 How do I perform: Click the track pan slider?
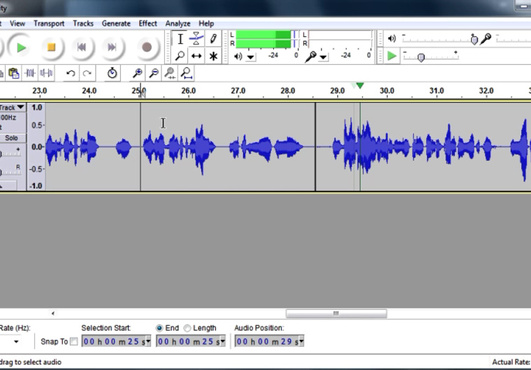click(10, 171)
